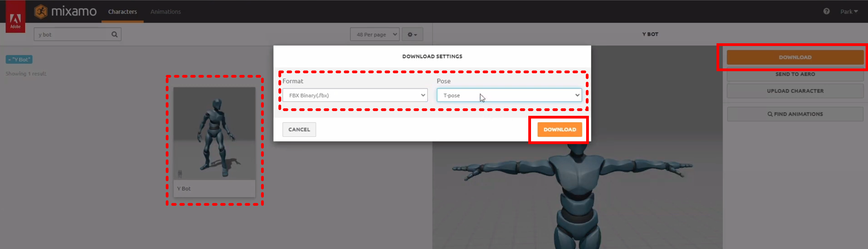Click Cancel in Download Settings dialog

pos(299,129)
